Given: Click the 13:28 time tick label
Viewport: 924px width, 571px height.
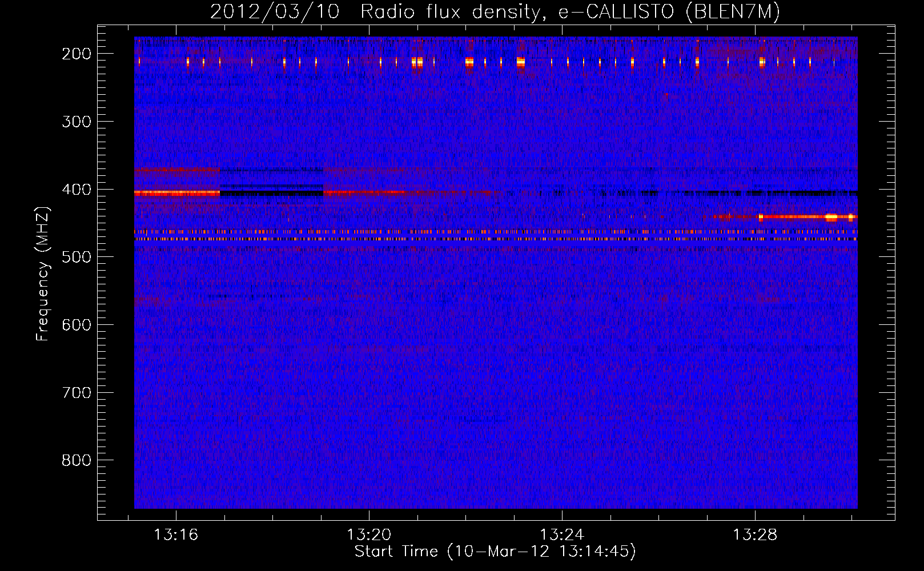Looking at the screenshot, I should pyautogui.click(x=755, y=534).
